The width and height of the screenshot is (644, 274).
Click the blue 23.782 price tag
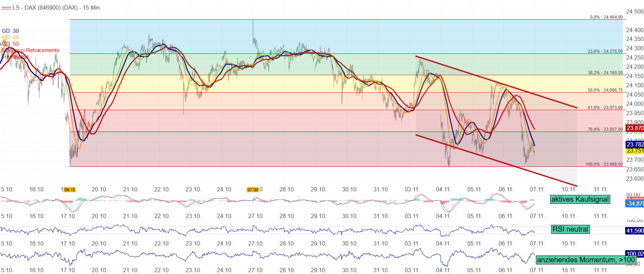tap(635, 144)
